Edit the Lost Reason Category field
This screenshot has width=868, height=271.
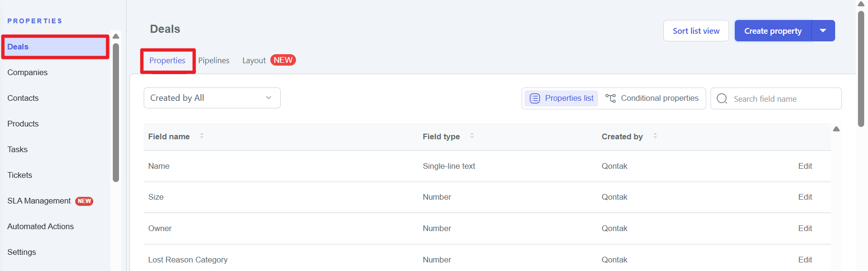point(805,260)
